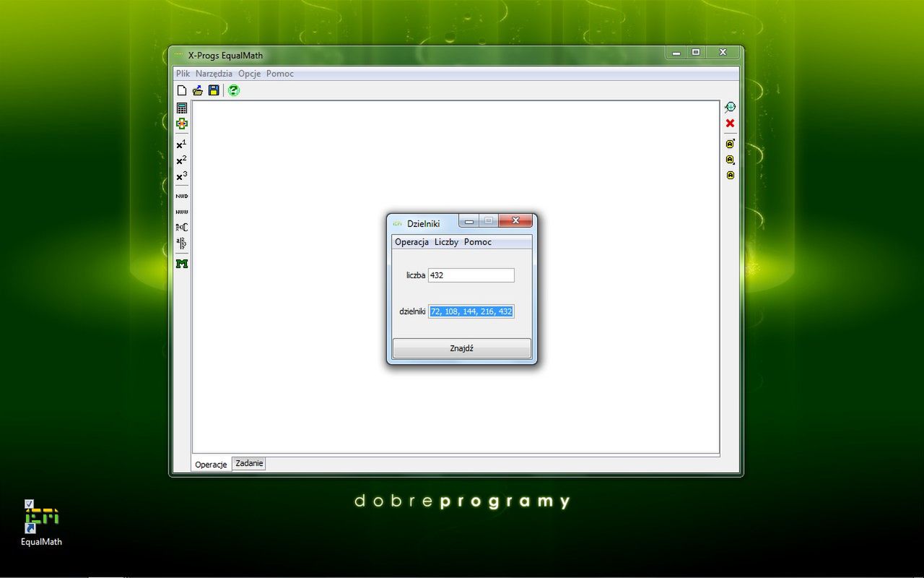Click the scissors icon in the left toolbar
The width and height of the screenshot is (924, 578).
coord(182,227)
